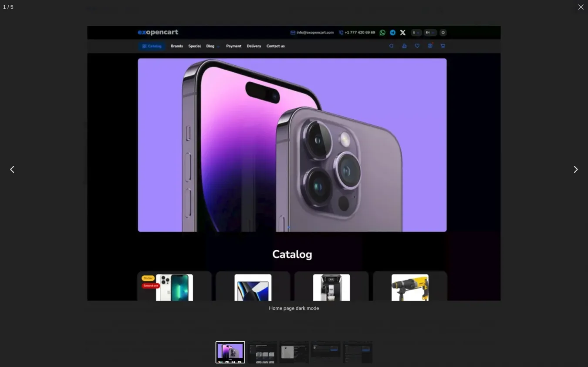Toggle the dark mode theme switch
588x367 pixels.
pyautogui.click(x=443, y=33)
